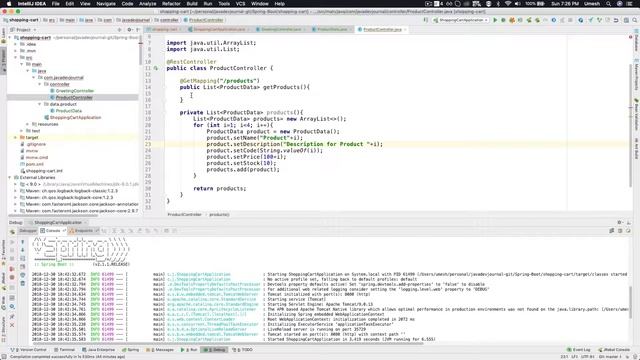Image resolution: width=640 pixels, height=360 pixels.
Task: Switch to the Endpoints tab in Debug panel
Action: coord(84,231)
